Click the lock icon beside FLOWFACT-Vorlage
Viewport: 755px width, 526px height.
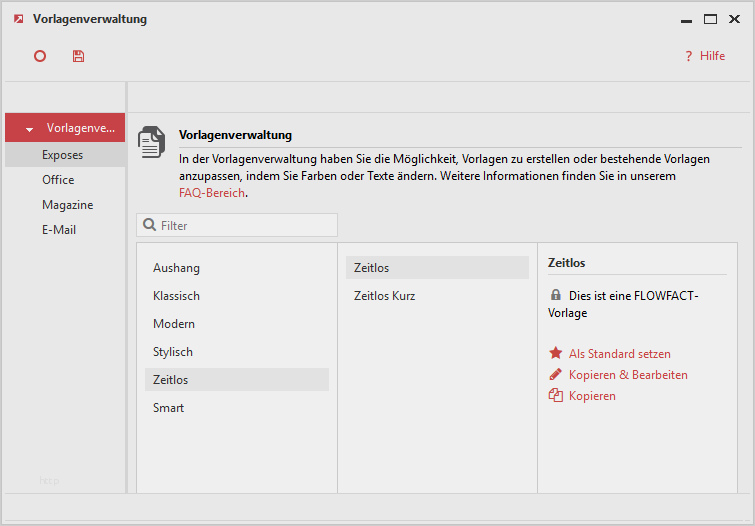[556, 296]
